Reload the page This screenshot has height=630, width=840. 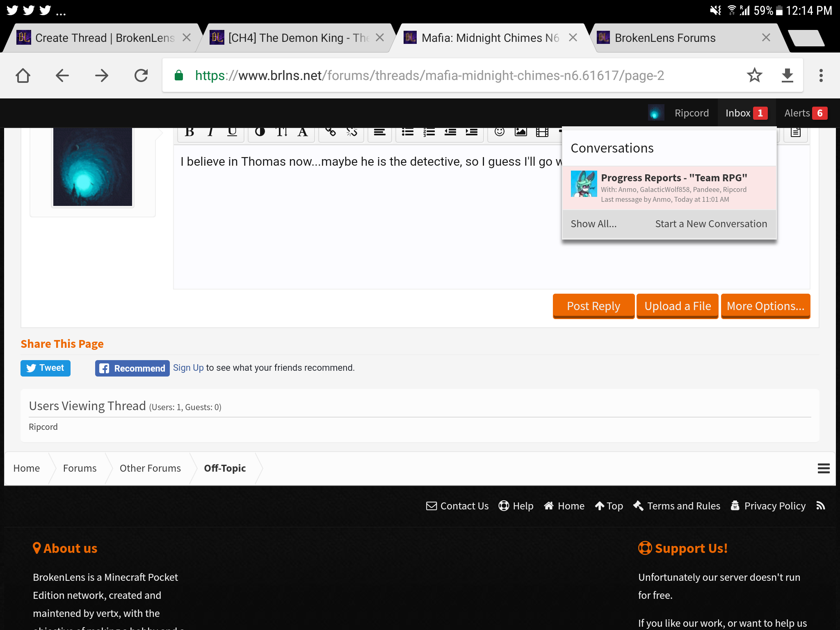(x=141, y=75)
